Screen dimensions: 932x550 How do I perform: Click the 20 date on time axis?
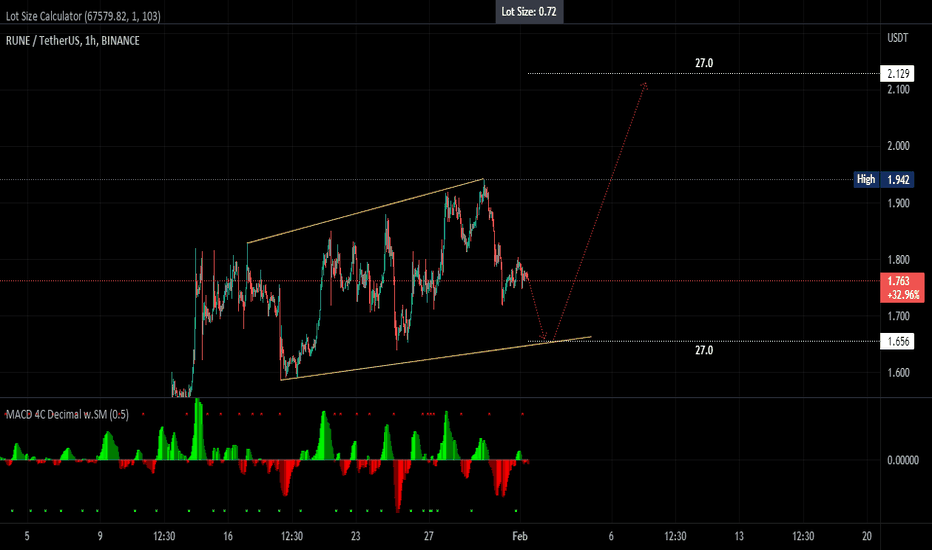point(867,536)
